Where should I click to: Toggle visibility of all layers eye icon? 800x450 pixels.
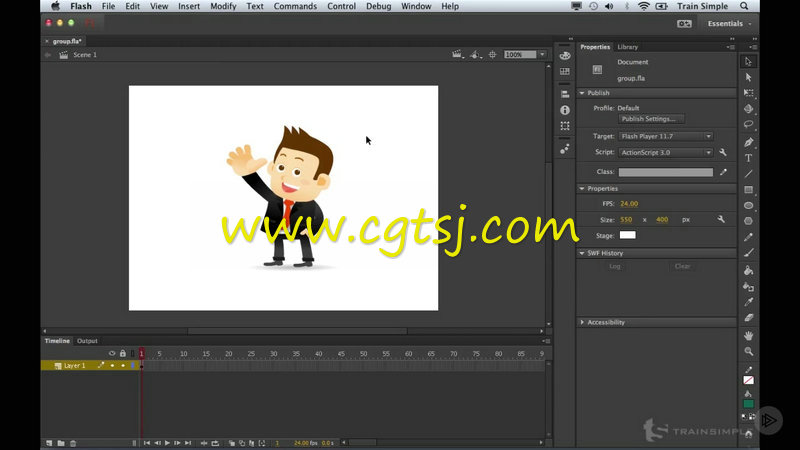click(x=112, y=353)
